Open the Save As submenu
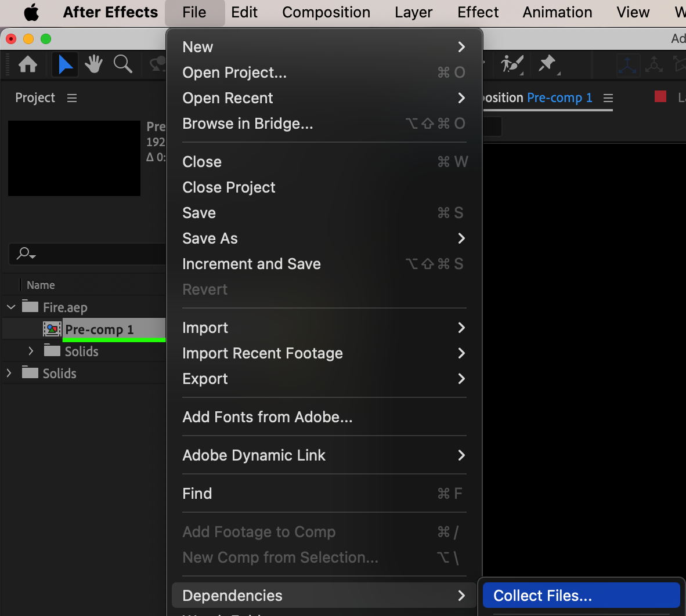Viewport: 686px width, 616px height. (x=324, y=238)
